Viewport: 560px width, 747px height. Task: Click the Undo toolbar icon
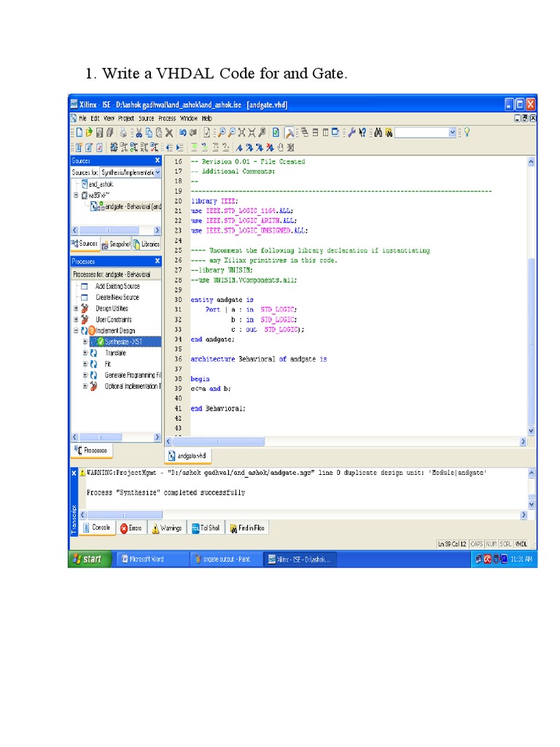click(183, 133)
